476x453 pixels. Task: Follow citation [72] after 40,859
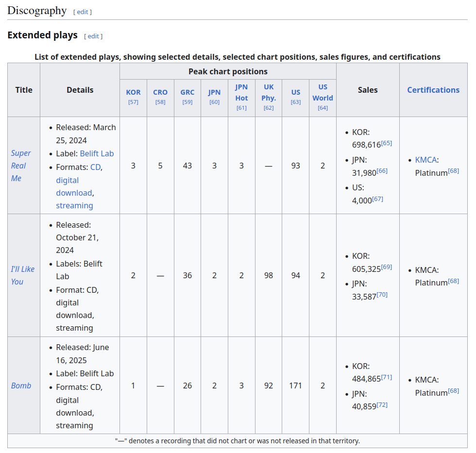tap(382, 405)
